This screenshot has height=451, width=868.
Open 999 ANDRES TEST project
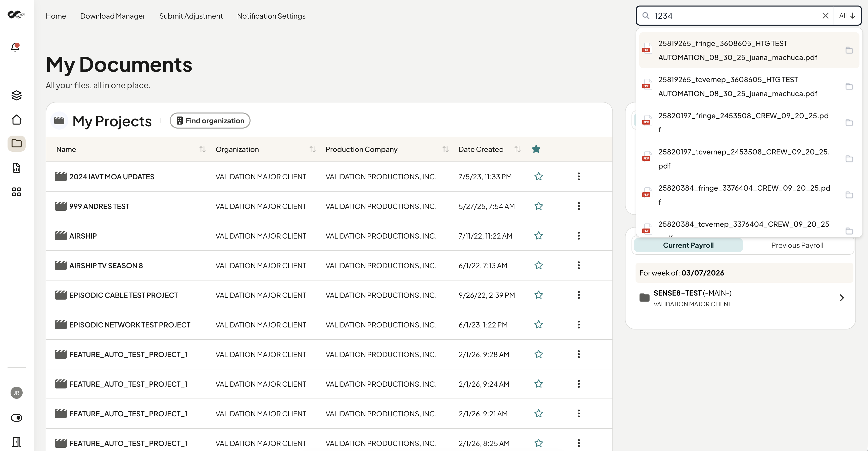click(100, 206)
